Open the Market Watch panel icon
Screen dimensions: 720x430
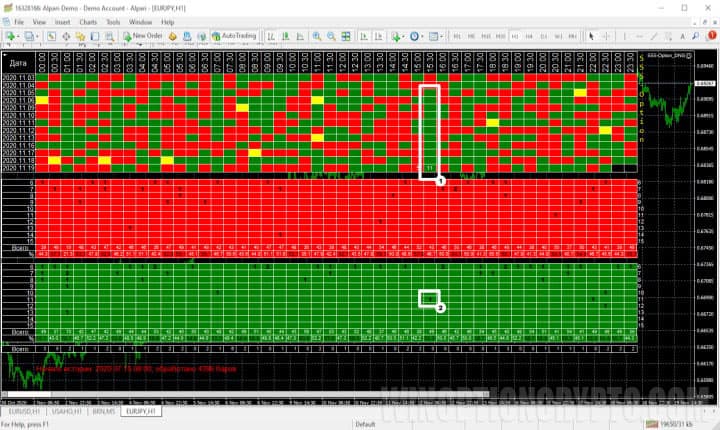click(52, 36)
